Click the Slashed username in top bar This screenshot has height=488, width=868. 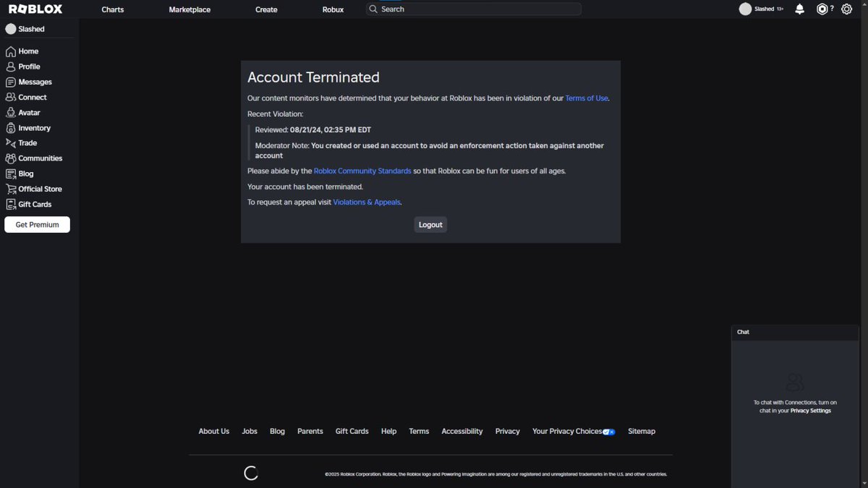click(765, 9)
